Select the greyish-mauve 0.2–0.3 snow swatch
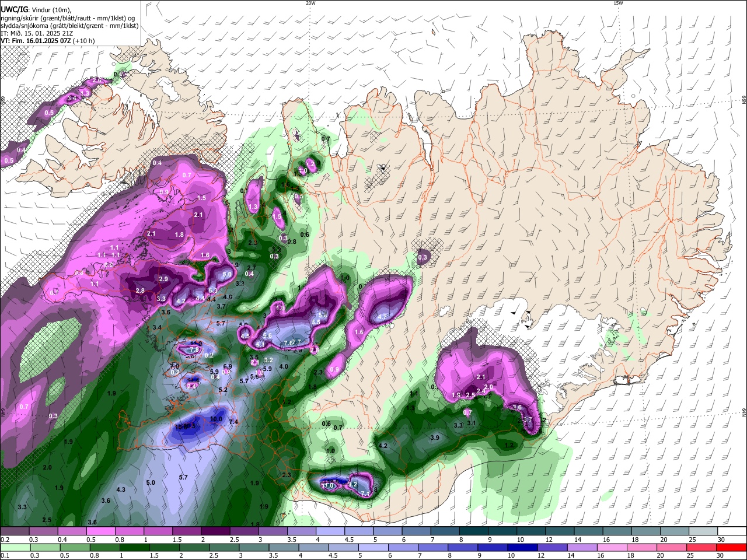Image resolution: width=747 pixels, height=560 pixels. point(15,531)
